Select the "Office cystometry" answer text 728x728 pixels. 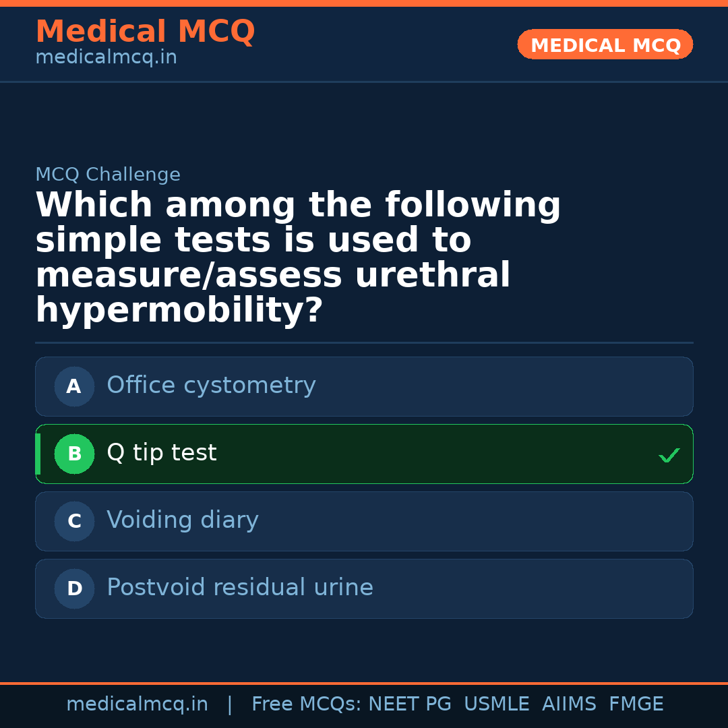[x=211, y=386]
